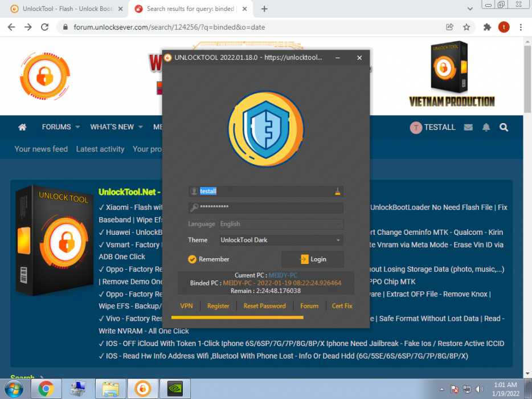Open the VPN link
The height and width of the screenshot is (399, 532).
point(186,306)
